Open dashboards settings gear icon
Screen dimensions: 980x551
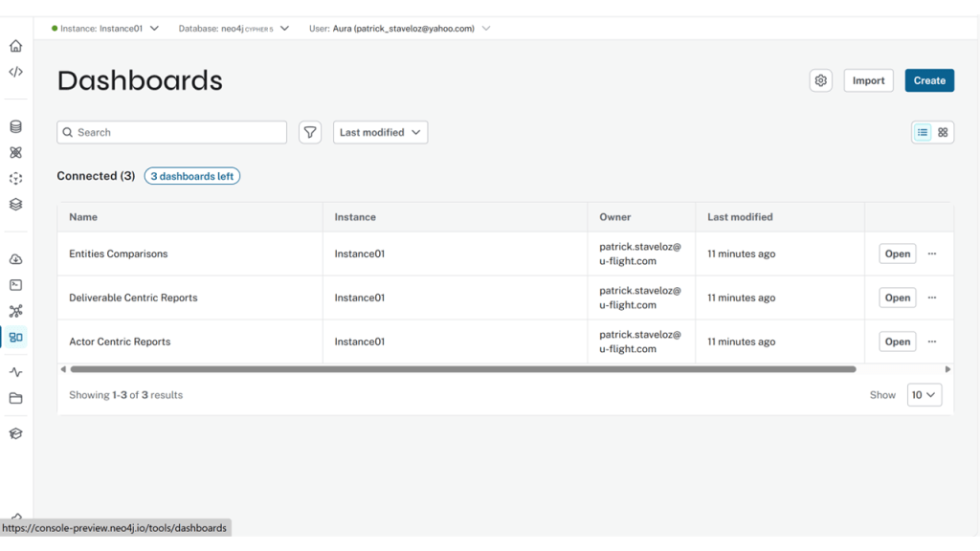click(820, 81)
